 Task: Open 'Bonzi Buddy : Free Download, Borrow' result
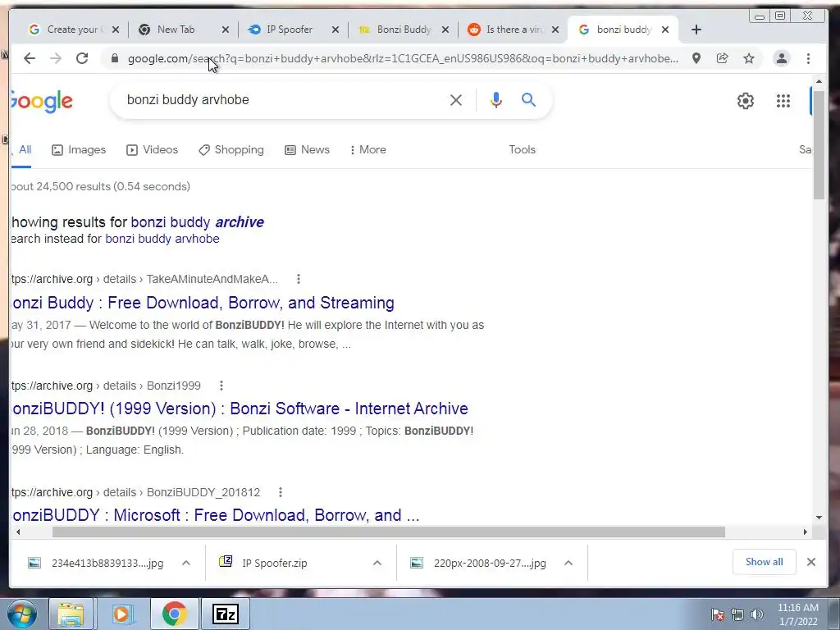pyautogui.click(x=203, y=303)
